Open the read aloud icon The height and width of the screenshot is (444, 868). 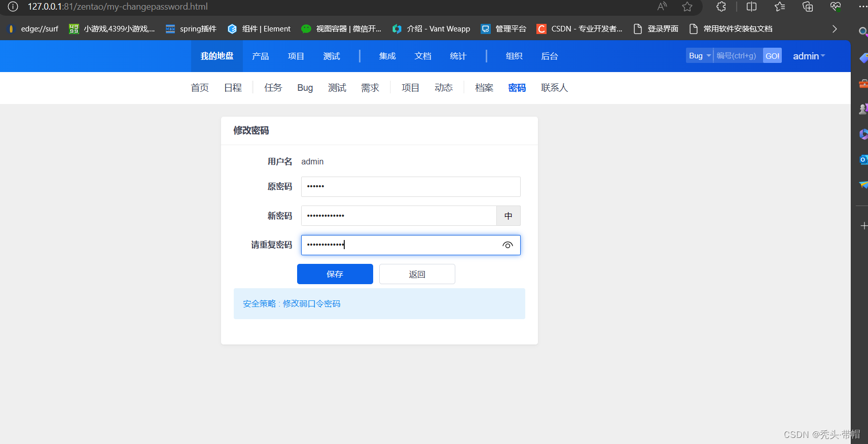pyautogui.click(x=662, y=7)
